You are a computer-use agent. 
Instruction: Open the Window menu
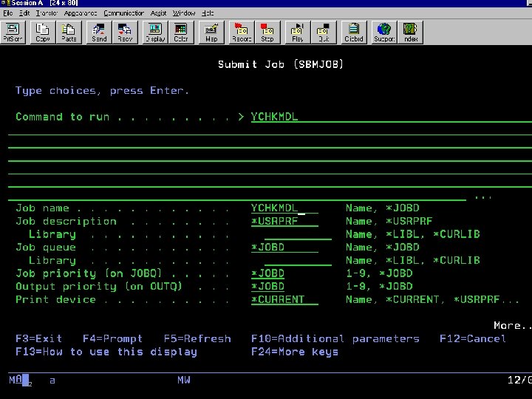click(184, 13)
